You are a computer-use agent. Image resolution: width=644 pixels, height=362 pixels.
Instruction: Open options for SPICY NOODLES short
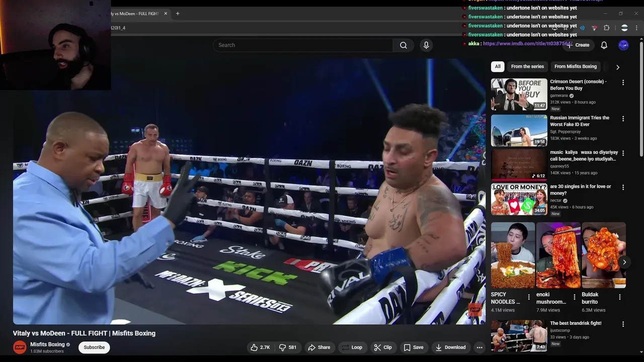[x=529, y=297]
